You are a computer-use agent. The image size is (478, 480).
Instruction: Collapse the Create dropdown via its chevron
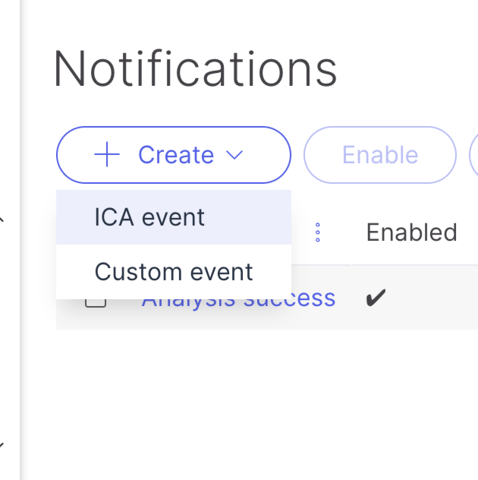click(x=234, y=155)
